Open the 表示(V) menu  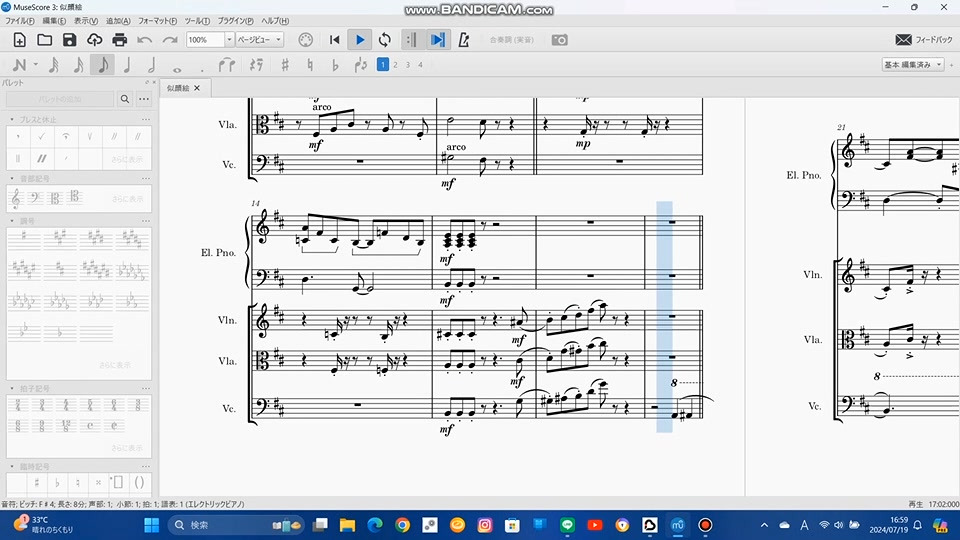86,21
